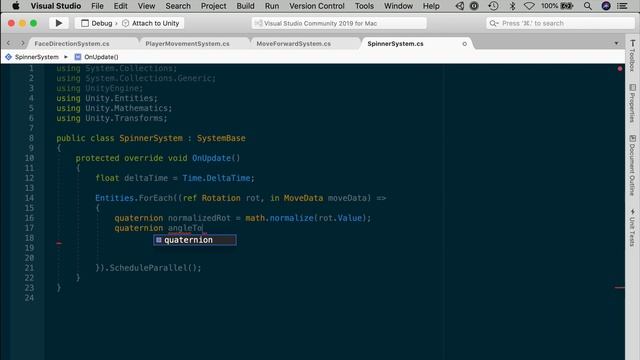Open the Debug configuration selector
The width and height of the screenshot is (640, 360).
click(x=97, y=23)
